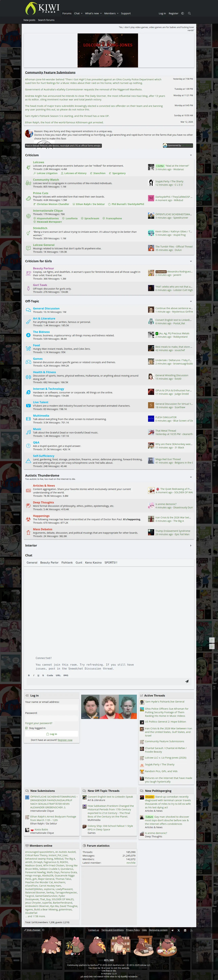Viewport: 218px width, 980px height.
Task: Toggle the Stay logged in checkbox
Action: (26, 728)
